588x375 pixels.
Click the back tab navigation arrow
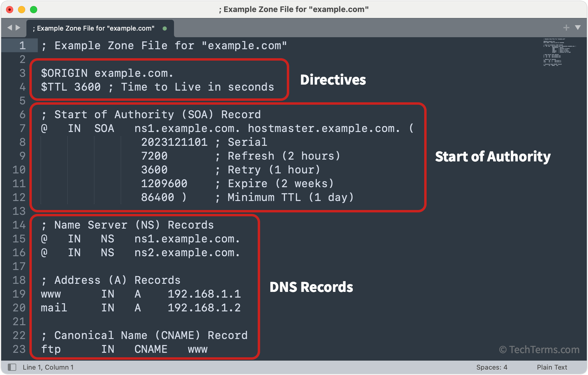tap(10, 28)
